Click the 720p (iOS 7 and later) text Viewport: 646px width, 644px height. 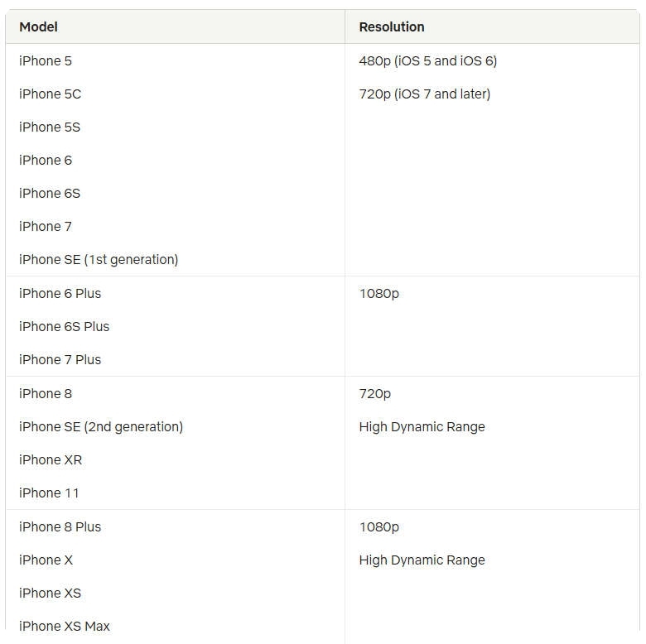click(425, 94)
